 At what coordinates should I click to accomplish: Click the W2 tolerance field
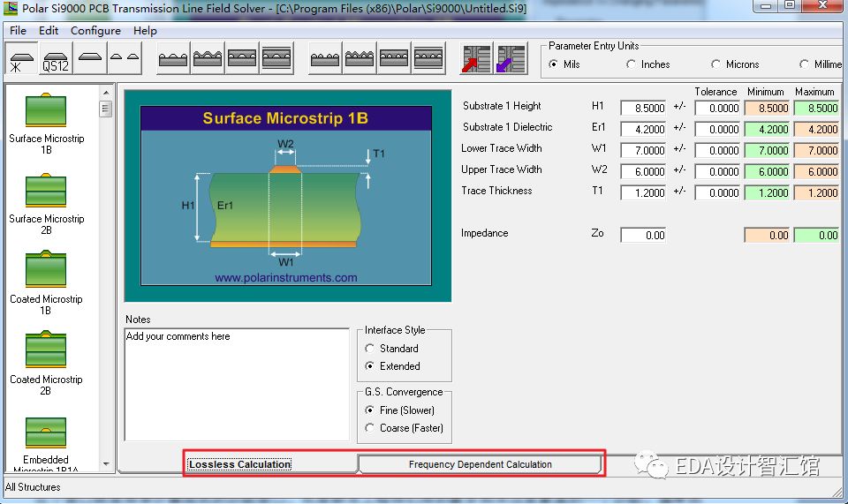click(x=717, y=172)
